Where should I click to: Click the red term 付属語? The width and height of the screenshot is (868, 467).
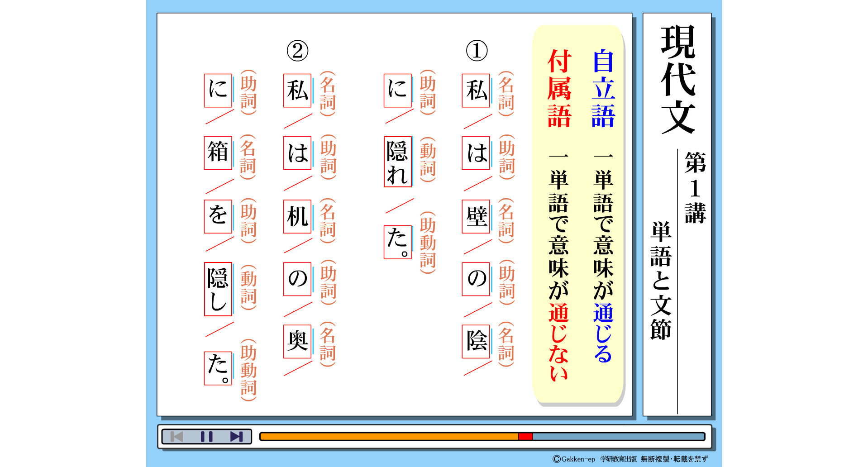[x=559, y=89]
